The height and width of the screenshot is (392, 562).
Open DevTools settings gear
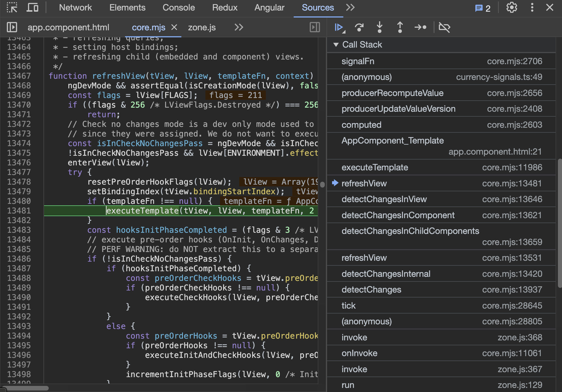pos(512,8)
